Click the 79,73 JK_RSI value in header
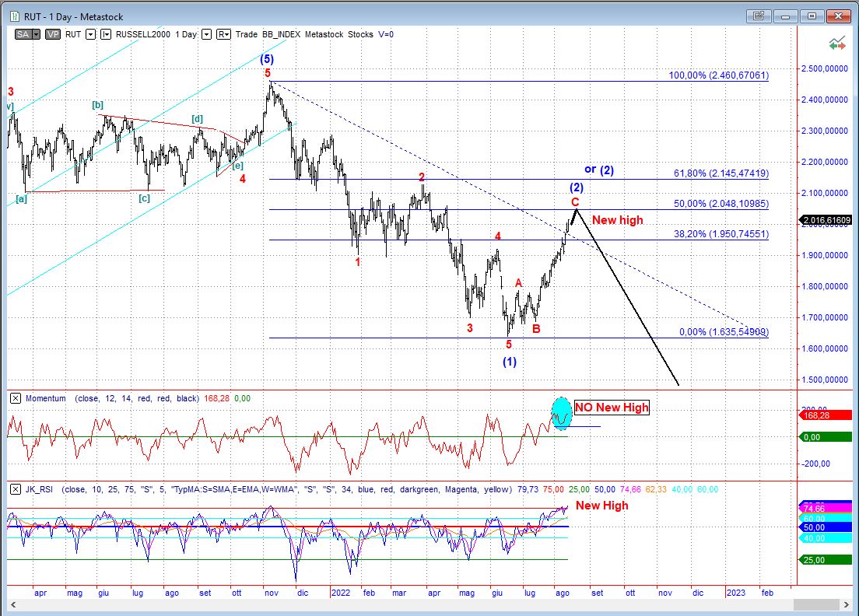 528,489
